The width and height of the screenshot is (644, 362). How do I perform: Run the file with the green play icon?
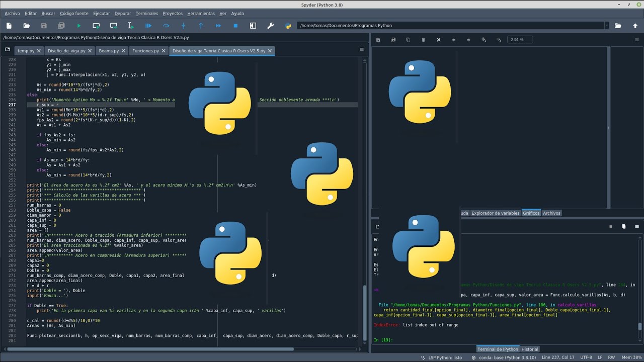coord(78,26)
